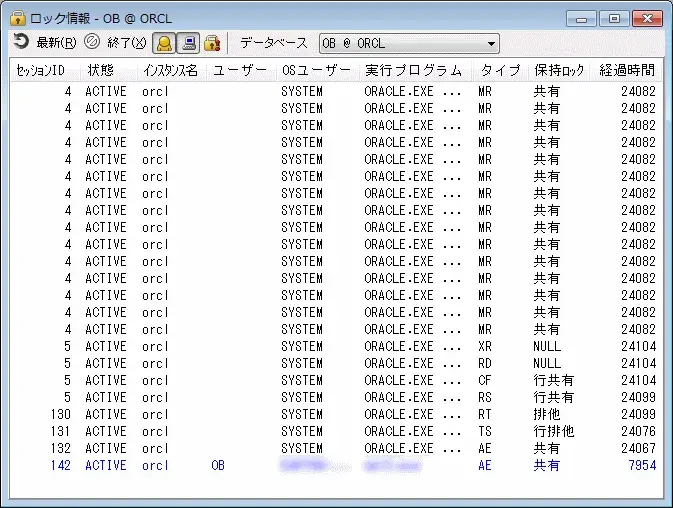The height and width of the screenshot is (508, 673).
Task: Open the データベース dropdown showing OB @ ORCL
Action: [x=409, y=43]
